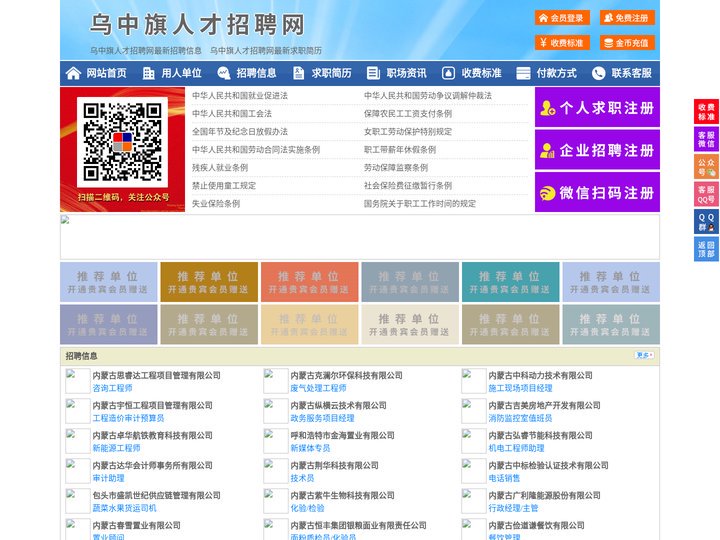Screen dimensions: 720x540
Task: Open 全国年节及纪念日放假办法 link
Action: tap(240, 131)
